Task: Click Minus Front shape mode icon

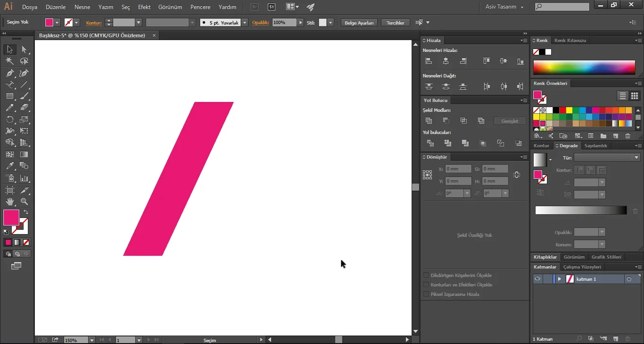Action: click(446, 121)
